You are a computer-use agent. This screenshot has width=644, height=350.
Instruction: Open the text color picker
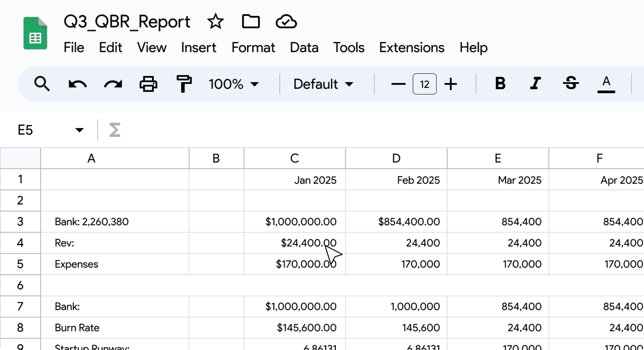606,84
